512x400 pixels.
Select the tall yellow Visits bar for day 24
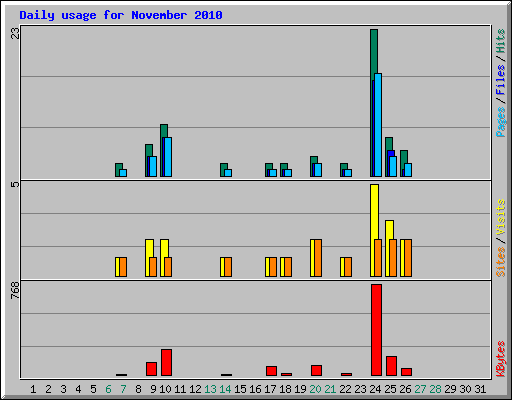(374, 212)
